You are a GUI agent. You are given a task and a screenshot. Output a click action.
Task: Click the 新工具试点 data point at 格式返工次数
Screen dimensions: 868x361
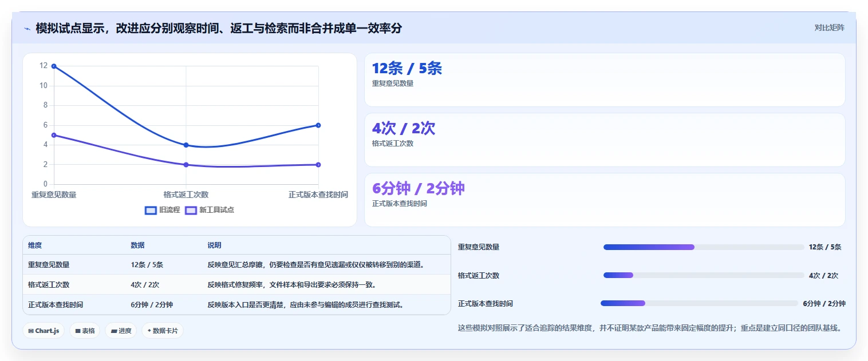click(x=186, y=165)
